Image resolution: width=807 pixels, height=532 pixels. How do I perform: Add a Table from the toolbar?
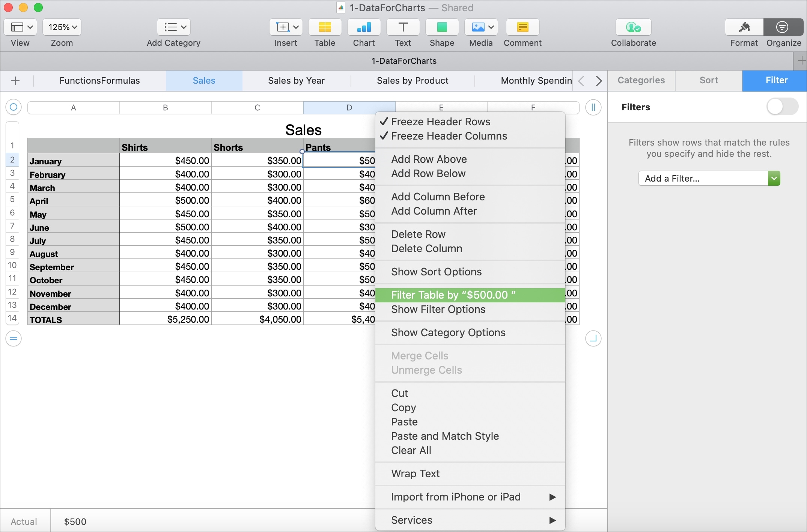click(x=325, y=27)
